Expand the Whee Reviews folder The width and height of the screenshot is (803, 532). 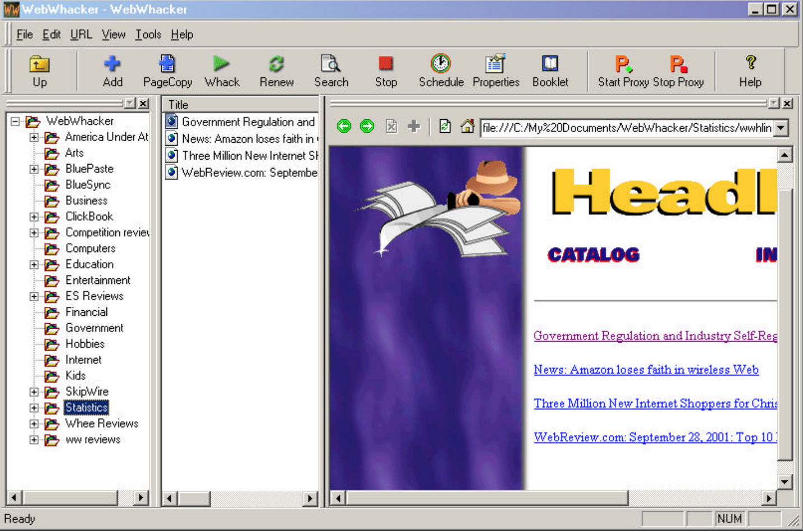35,424
